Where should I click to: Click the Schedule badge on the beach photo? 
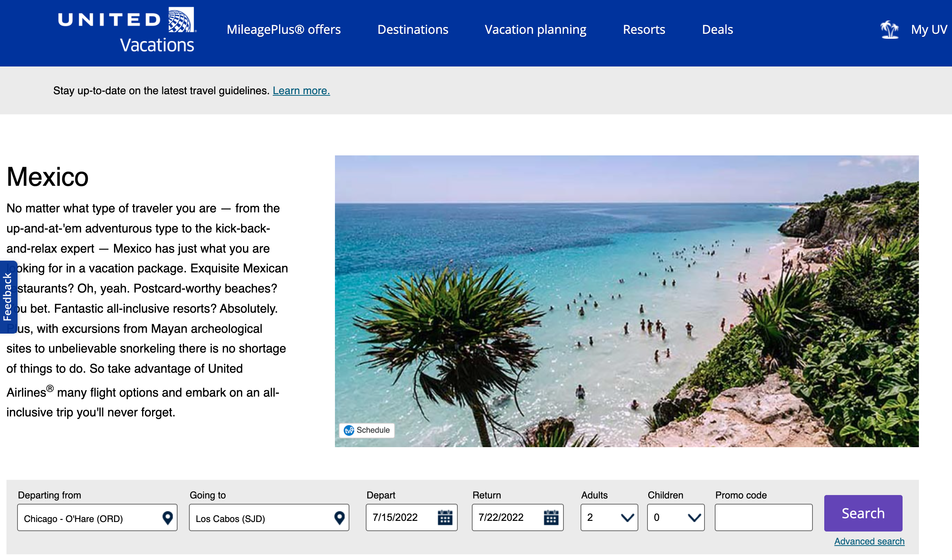[367, 430]
